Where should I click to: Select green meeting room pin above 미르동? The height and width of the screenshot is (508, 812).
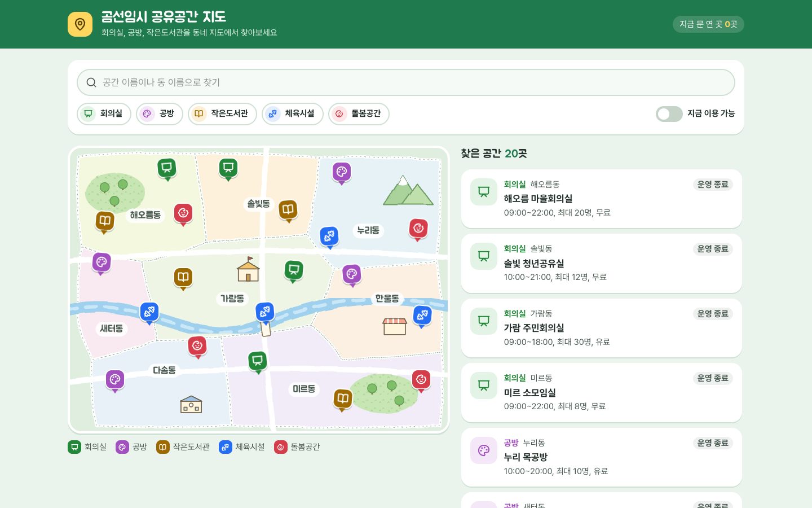258,362
